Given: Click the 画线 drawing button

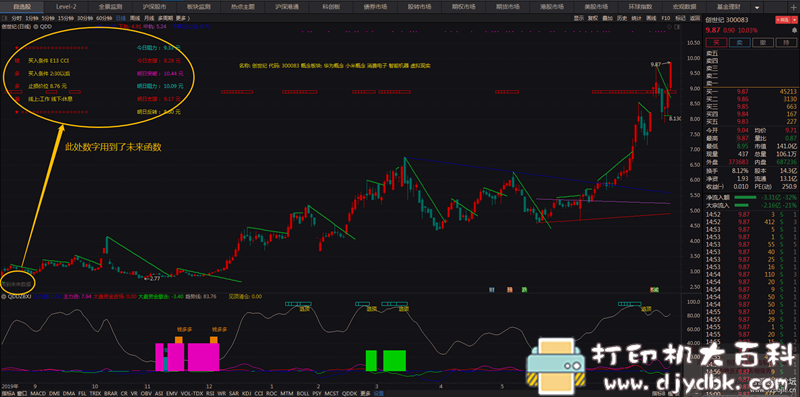Looking at the screenshot, I should tap(651, 18).
